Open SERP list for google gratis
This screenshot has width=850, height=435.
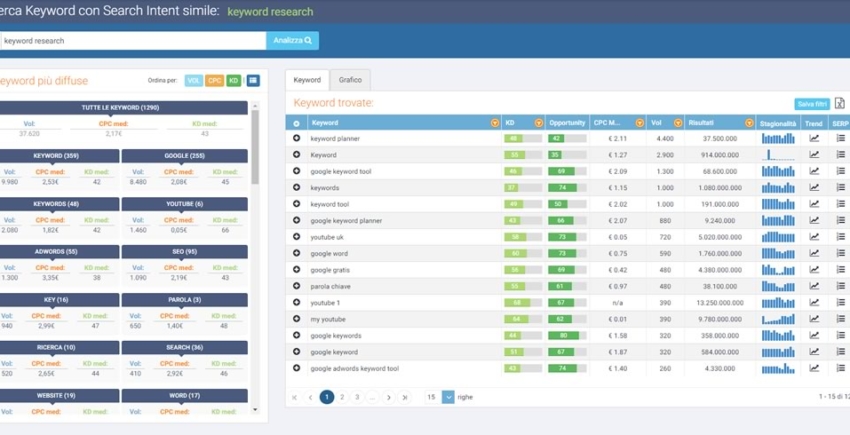coord(841,270)
